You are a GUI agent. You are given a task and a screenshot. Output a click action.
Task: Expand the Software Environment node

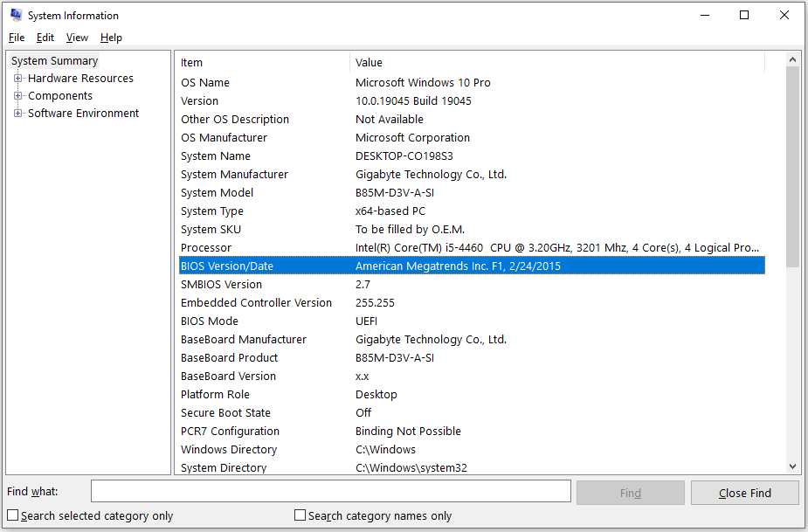click(x=18, y=114)
